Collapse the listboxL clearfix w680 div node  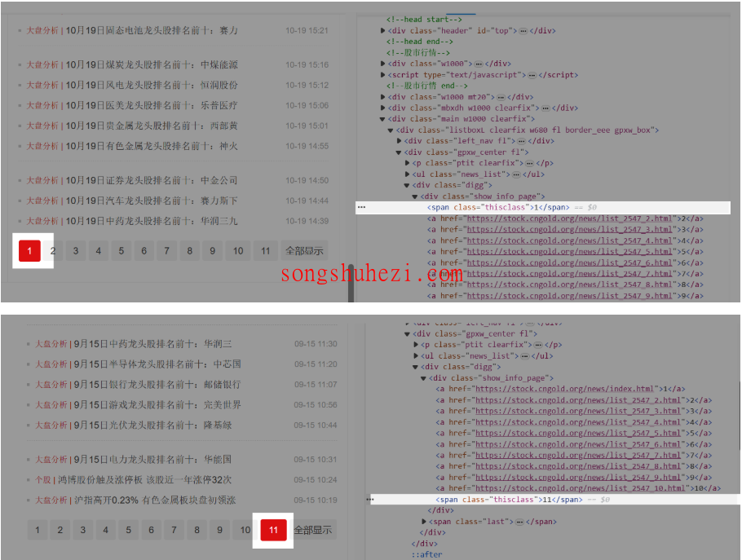(391, 130)
